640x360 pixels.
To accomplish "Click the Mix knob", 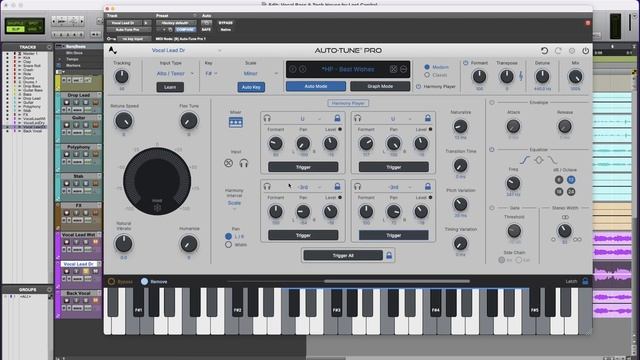I will coord(575,76).
